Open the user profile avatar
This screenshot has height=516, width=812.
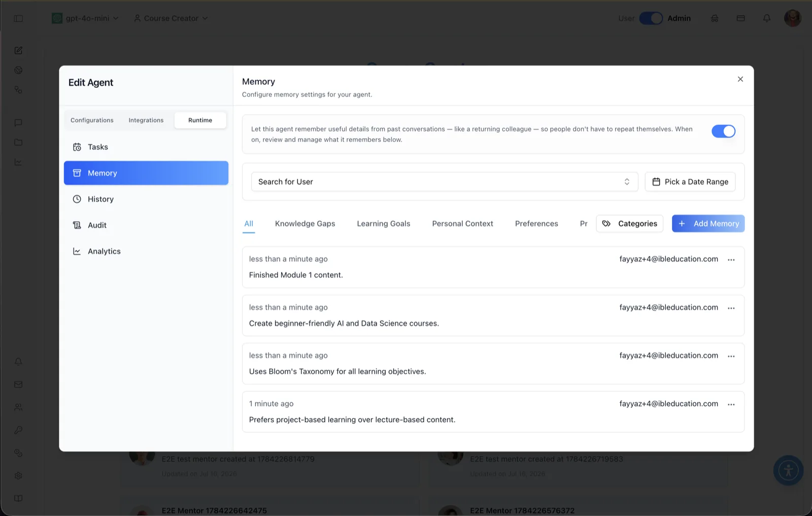[x=793, y=18]
